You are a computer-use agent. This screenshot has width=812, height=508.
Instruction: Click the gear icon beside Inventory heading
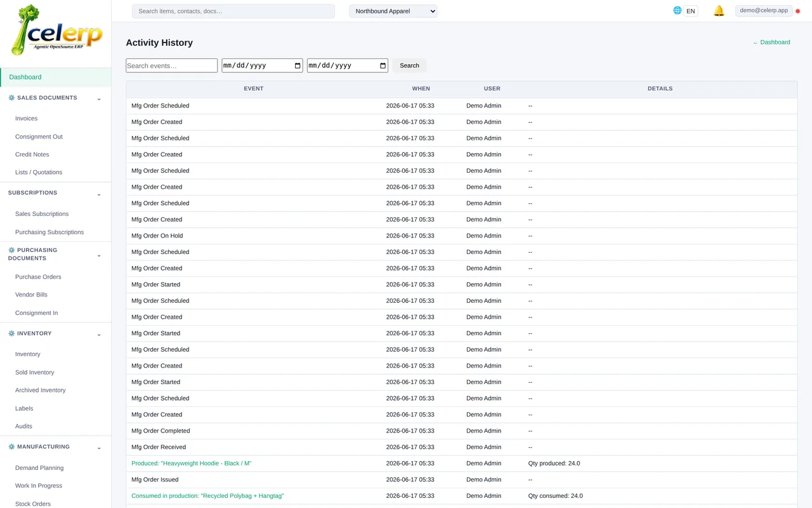point(11,333)
